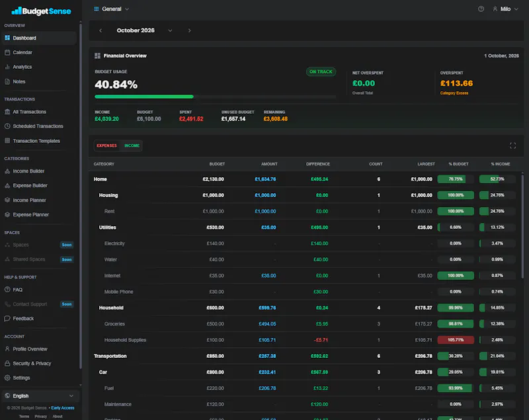The height and width of the screenshot is (420, 529).
Task: Open the Privacy footer link
Action: pyautogui.click(x=41, y=417)
